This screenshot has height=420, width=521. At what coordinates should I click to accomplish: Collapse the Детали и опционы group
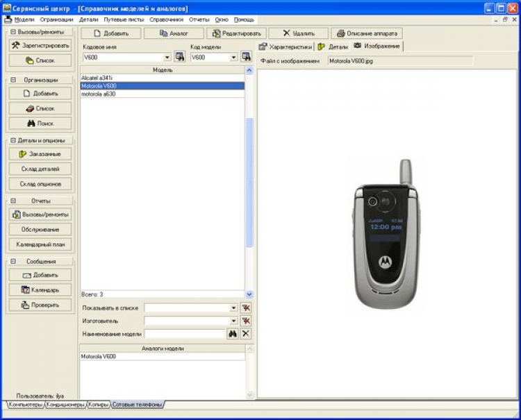[13, 140]
